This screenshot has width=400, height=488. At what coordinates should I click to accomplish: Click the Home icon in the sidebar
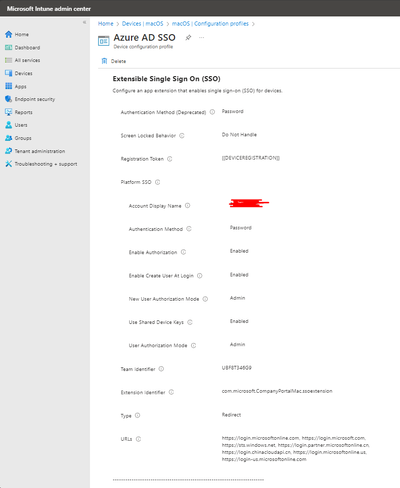[9, 34]
